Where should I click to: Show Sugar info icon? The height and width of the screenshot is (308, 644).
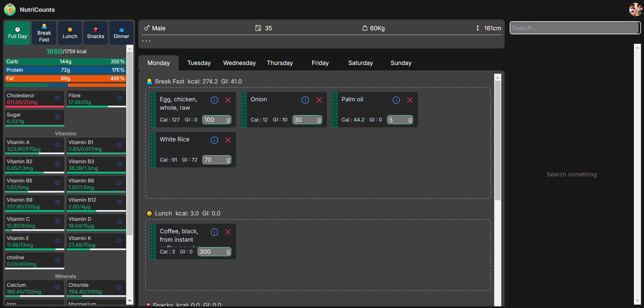[58, 117]
